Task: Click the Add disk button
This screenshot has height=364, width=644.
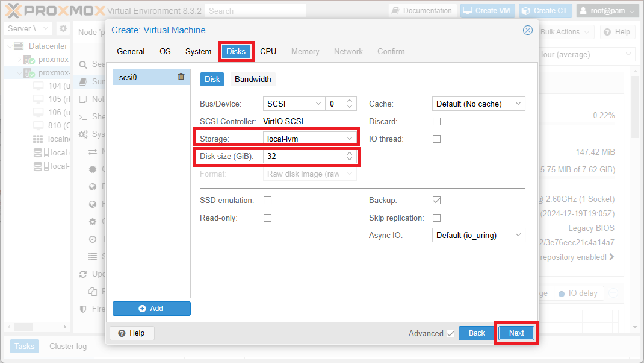Action: click(152, 309)
